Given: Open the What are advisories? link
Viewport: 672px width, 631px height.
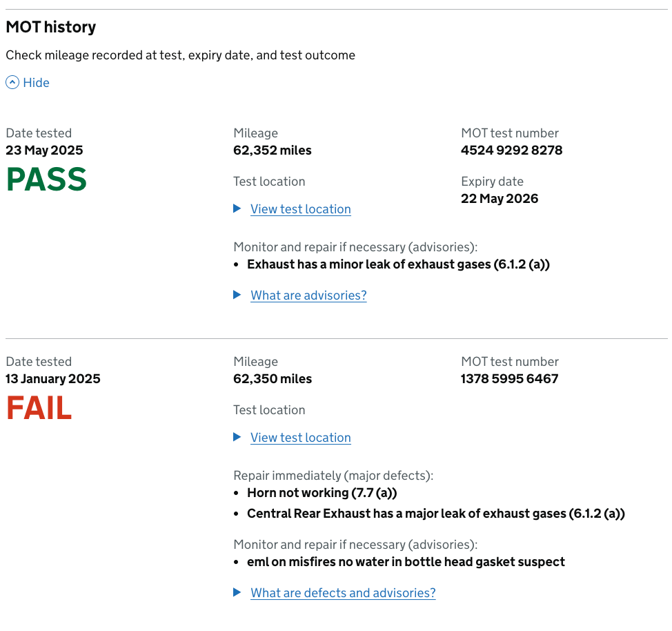Looking at the screenshot, I should 308,295.
